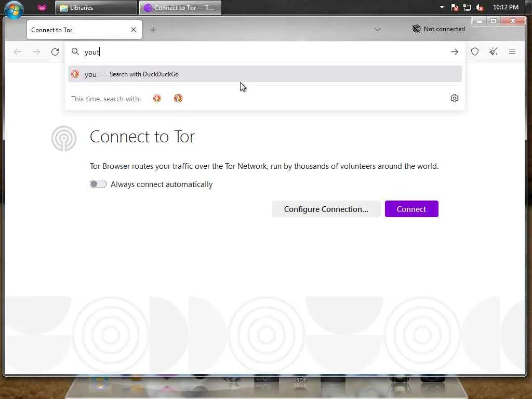Open the shield security level icon
532x399 pixels.
tap(475, 51)
